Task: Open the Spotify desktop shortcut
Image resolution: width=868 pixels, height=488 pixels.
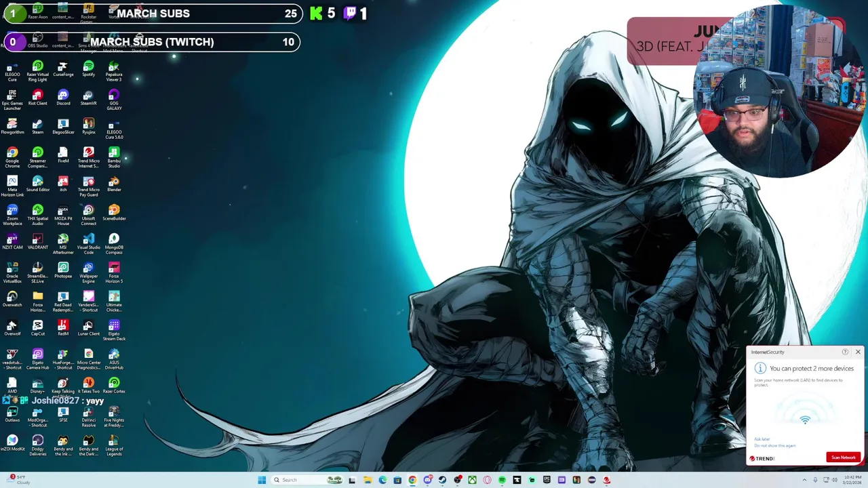Action: pos(88,68)
